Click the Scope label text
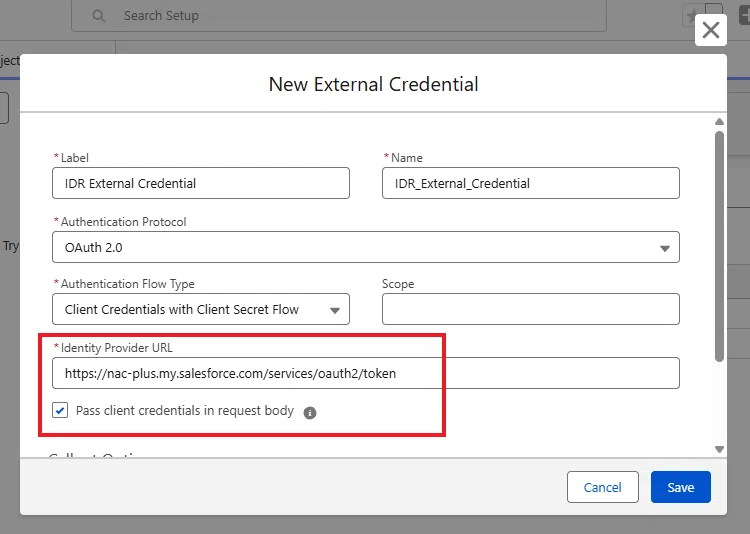This screenshot has height=534, width=750. pyautogui.click(x=397, y=284)
